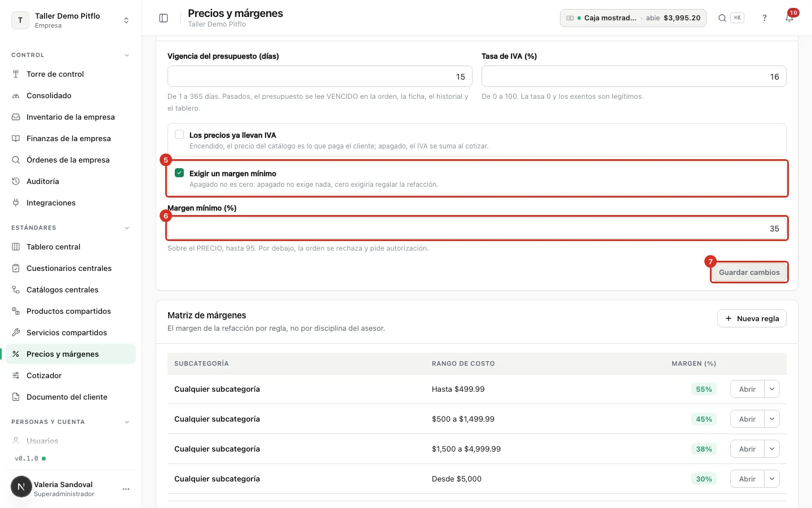Viewport: 812px width, 508px height.
Task: Open Documento del cliente in sidebar
Action: click(70, 397)
